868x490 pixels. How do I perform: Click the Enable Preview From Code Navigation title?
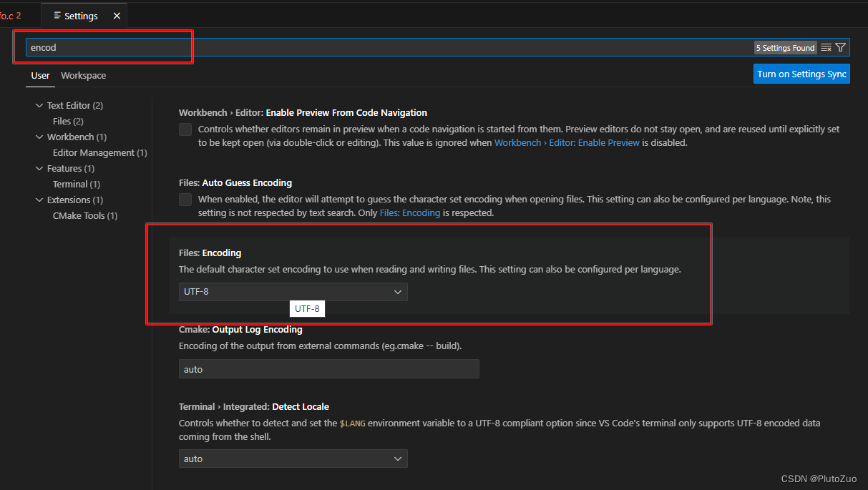pos(303,112)
